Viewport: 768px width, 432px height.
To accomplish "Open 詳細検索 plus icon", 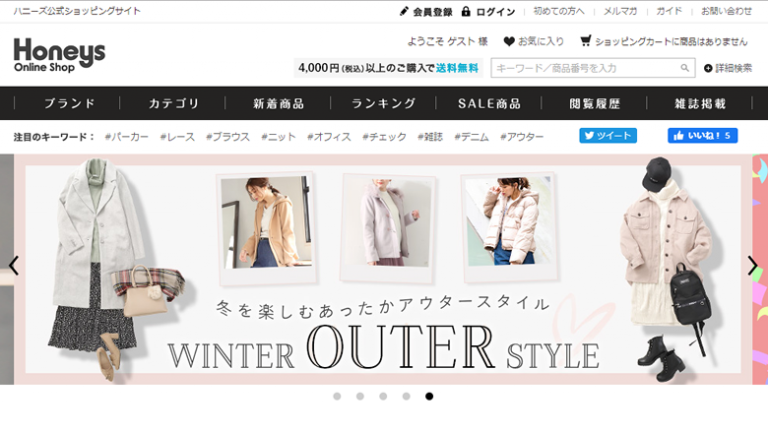I will click(x=708, y=68).
